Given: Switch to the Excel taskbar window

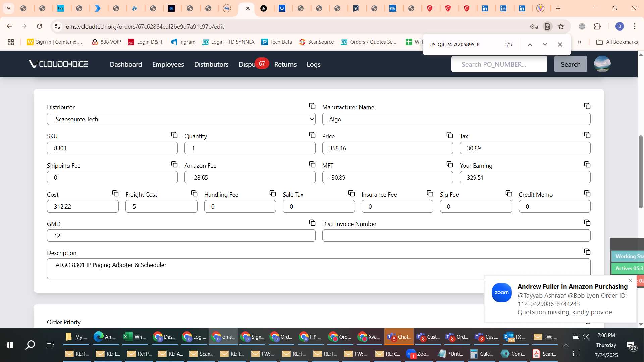Looking at the screenshot, I should (135, 337).
